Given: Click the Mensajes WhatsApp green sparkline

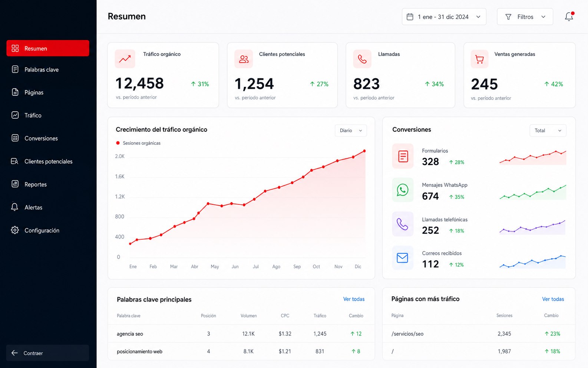Looking at the screenshot, I should point(533,192).
